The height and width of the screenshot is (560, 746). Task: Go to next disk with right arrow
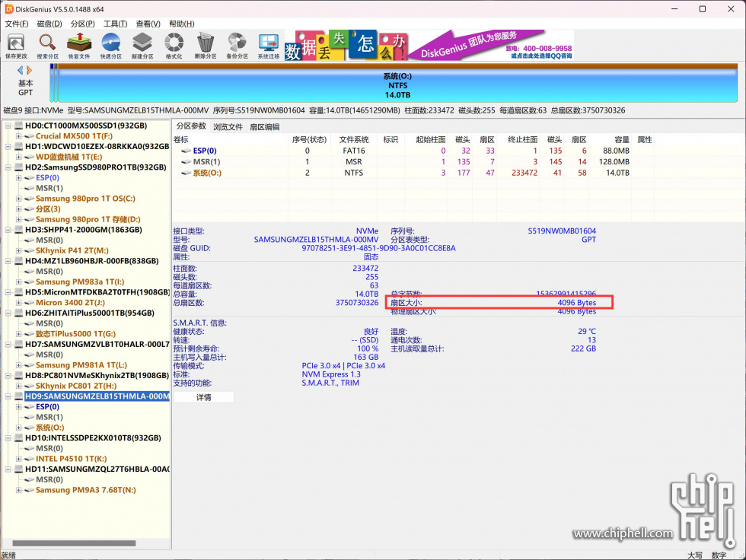(29, 70)
